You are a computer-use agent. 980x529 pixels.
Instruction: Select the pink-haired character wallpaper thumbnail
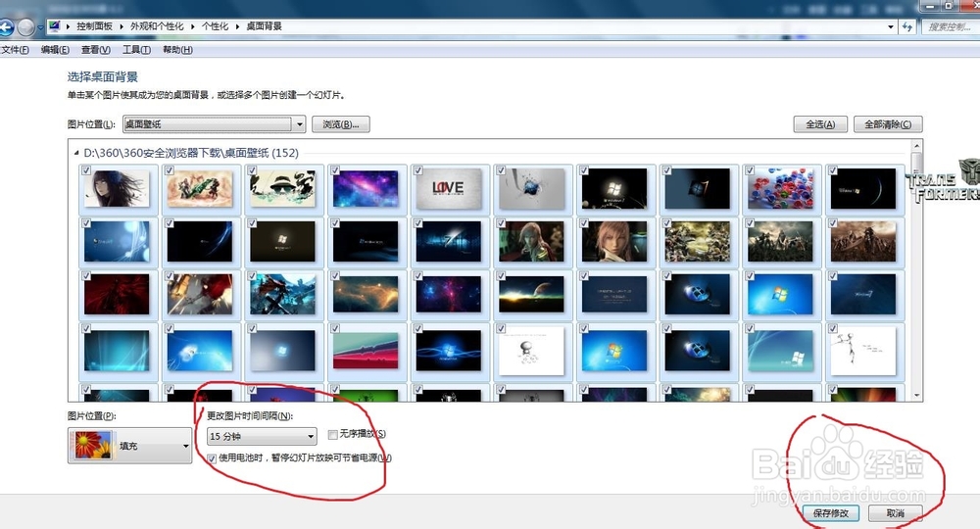[x=615, y=242]
